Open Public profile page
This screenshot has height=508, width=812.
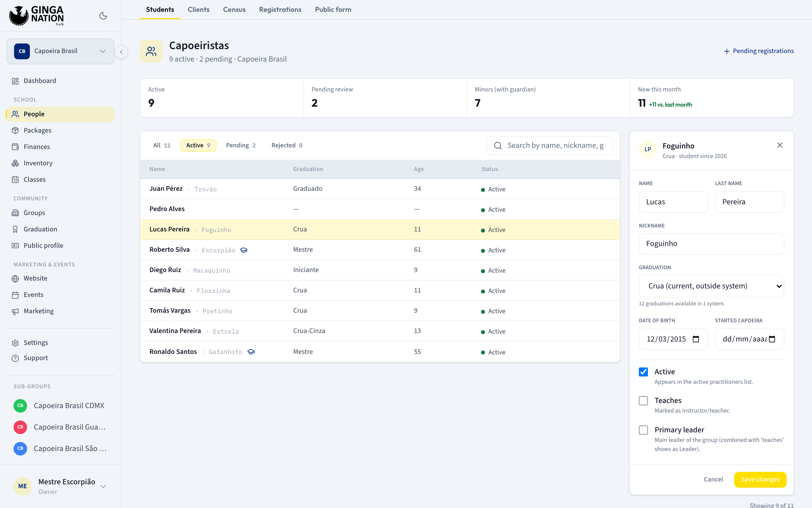(60, 245)
